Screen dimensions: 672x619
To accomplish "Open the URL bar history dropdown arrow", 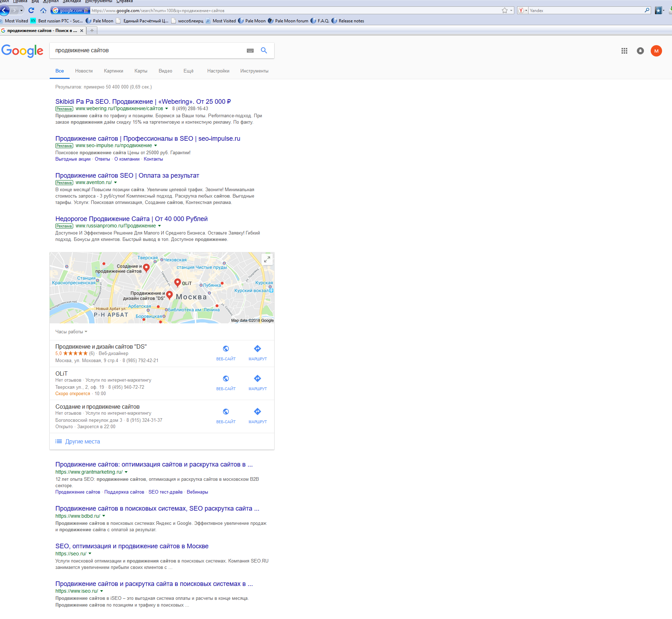I will 511,10.
